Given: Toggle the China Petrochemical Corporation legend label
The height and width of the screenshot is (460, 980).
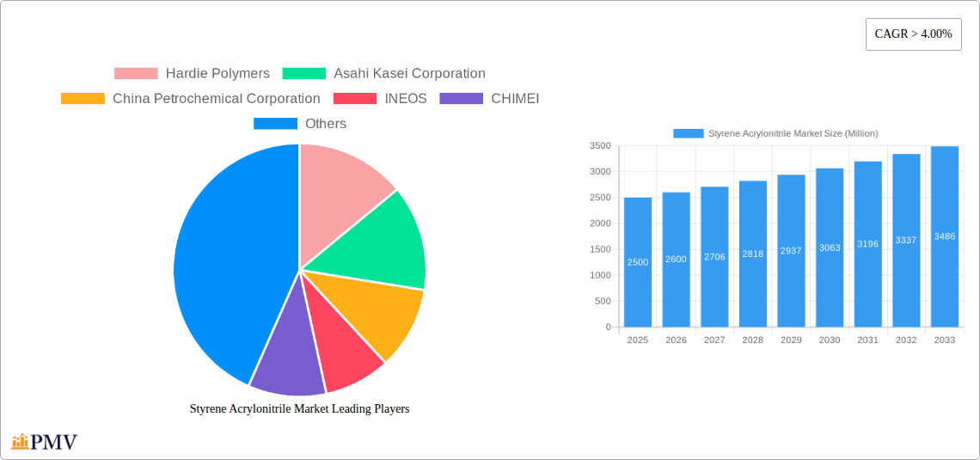Looking at the screenshot, I should coord(217,99).
